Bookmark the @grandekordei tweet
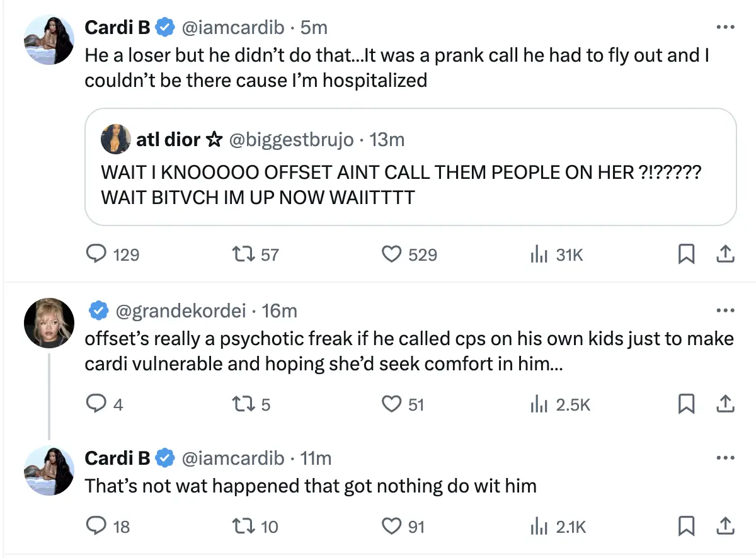 tap(687, 404)
